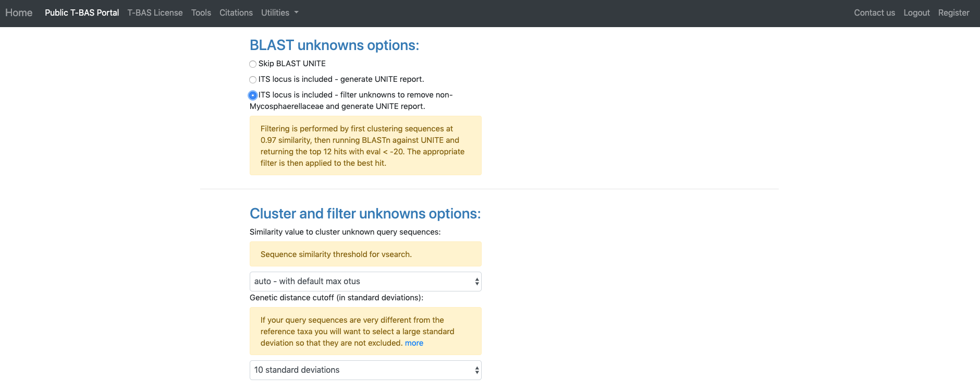
Task: Choose ITS locus included generate UNITE report
Action: click(x=253, y=80)
